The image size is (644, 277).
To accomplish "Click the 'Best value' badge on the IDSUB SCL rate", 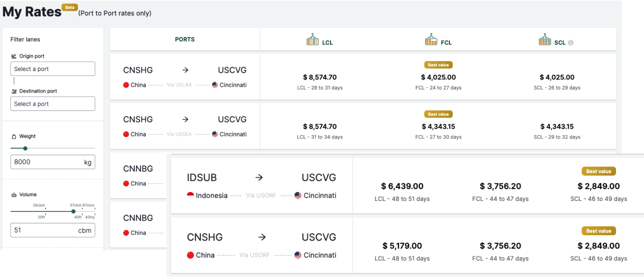I will click(x=599, y=171).
